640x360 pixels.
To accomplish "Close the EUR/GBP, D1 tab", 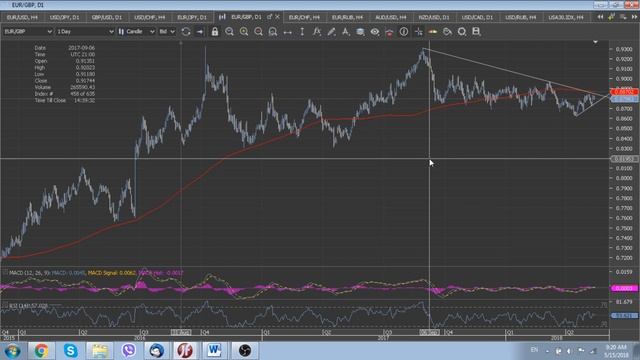I will pyautogui.click(x=278, y=17).
